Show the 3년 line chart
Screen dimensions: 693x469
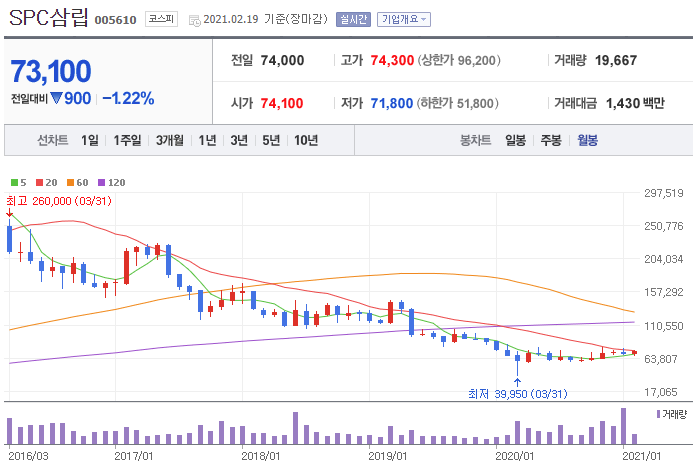239,141
